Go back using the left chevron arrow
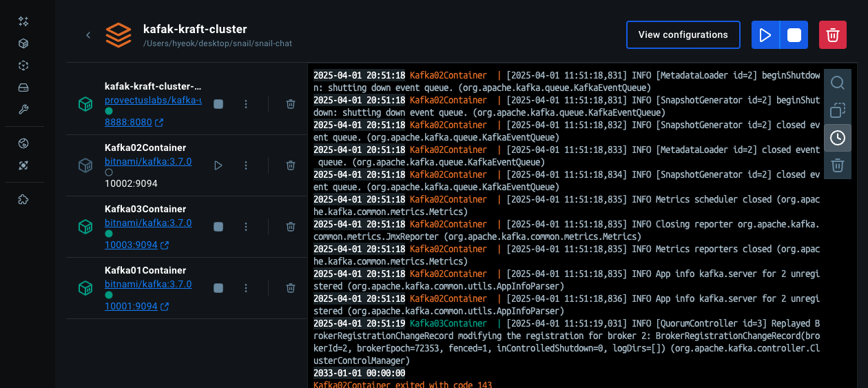Viewport: 868px width, 388px height. (88, 35)
